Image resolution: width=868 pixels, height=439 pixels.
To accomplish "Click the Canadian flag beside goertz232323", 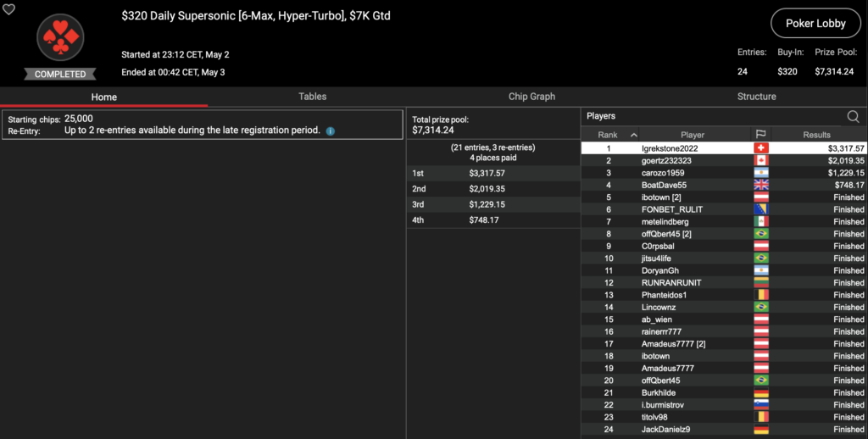I will coord(760,160).
